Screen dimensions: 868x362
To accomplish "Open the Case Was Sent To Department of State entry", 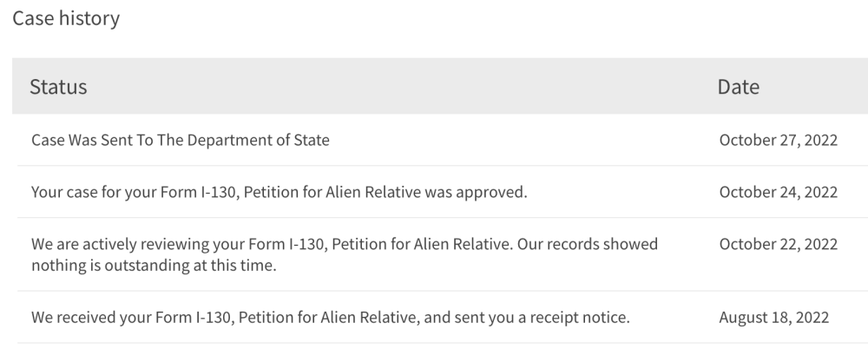I will tap(180, 140).
